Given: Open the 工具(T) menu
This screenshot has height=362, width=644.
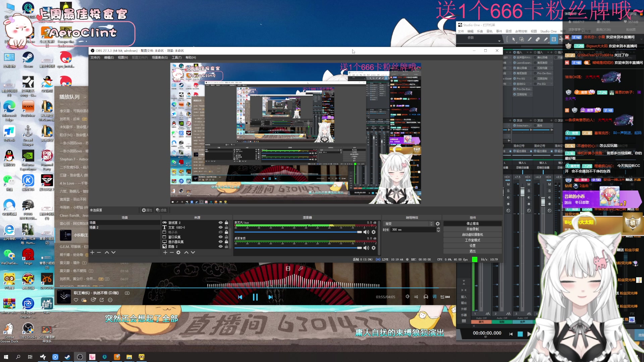Looking at the screenshot, I should [x=177, y=58].
